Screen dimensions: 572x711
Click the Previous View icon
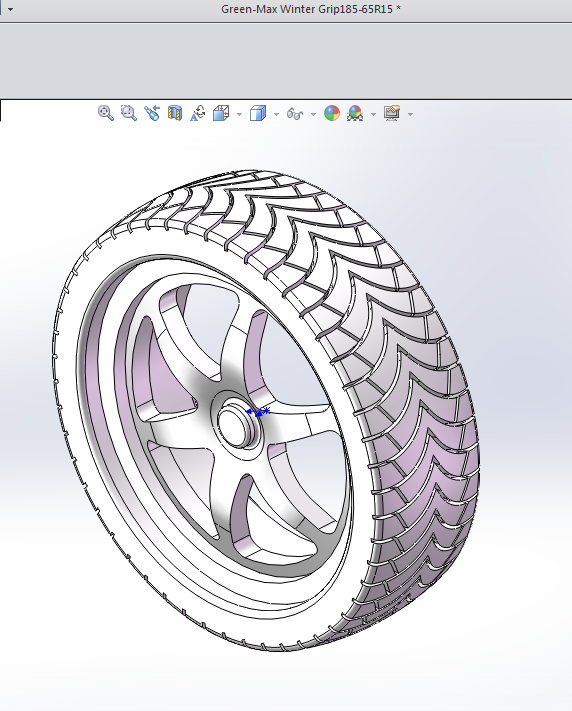[152, 113]
